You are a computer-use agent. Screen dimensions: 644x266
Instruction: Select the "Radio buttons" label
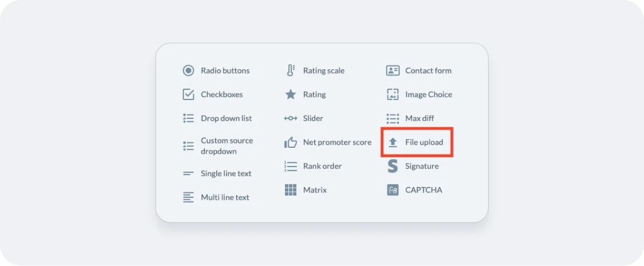coord(225,70)
